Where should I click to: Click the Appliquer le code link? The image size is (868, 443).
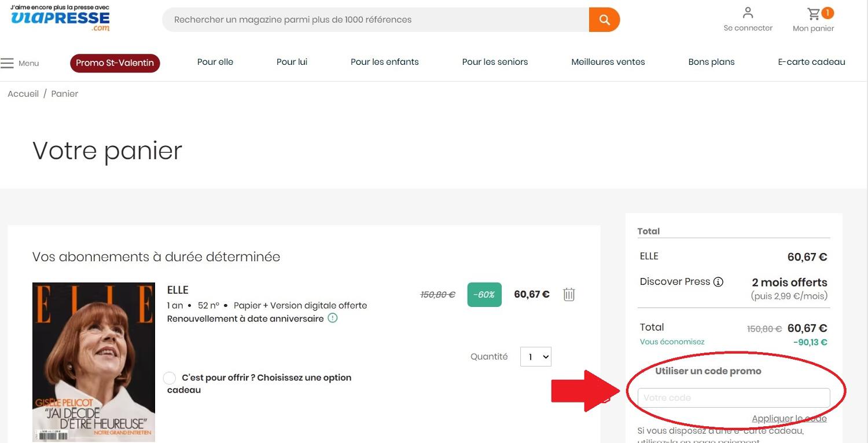point(789,418)
